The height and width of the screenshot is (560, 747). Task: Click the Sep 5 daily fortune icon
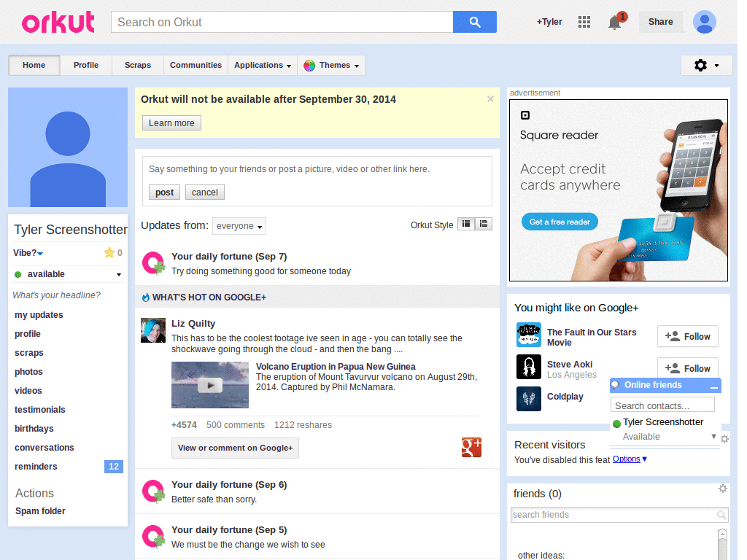tap(153, 537)
